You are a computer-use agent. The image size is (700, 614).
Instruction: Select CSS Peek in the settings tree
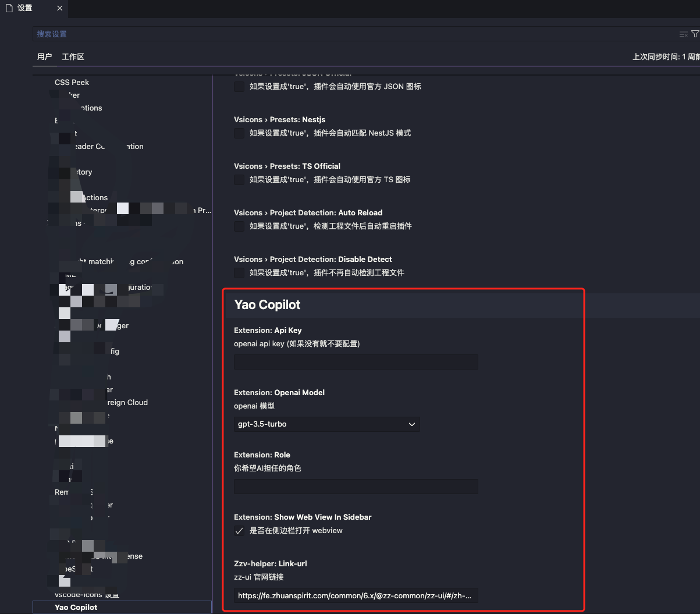pos(72,82)
